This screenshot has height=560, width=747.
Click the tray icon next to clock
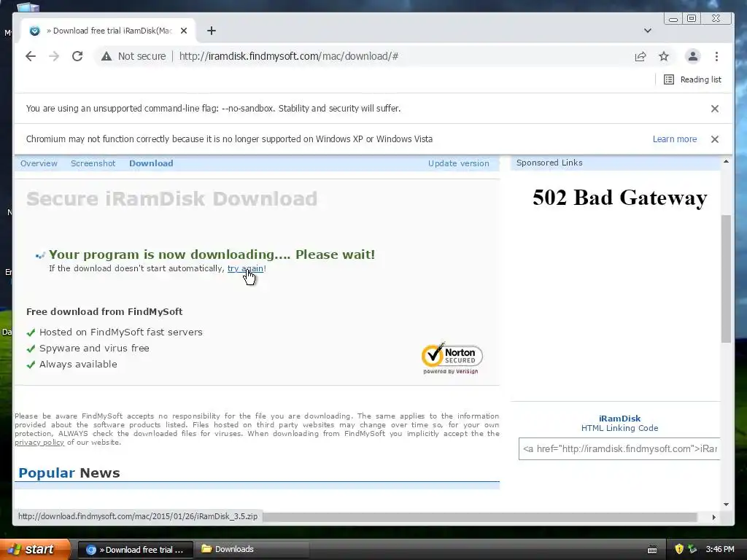pyautogui.click(x=693, y=549)
